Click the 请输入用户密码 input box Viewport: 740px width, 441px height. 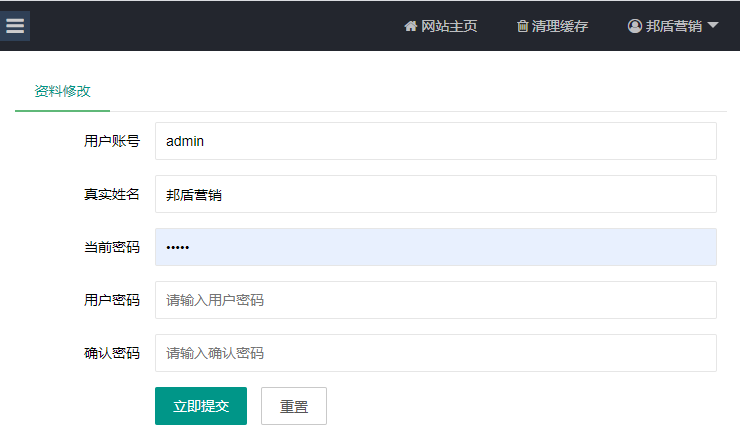point(436,300)
